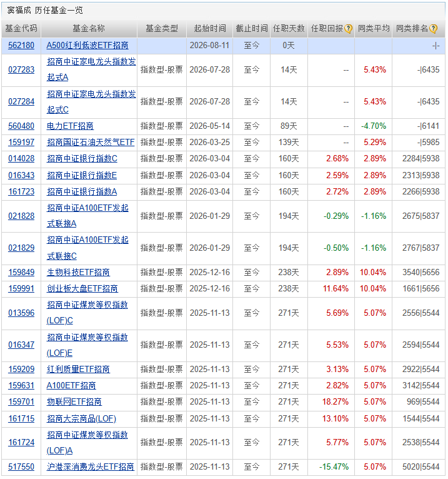Open 招商中证银行指数E link

(x=81, y=176)
